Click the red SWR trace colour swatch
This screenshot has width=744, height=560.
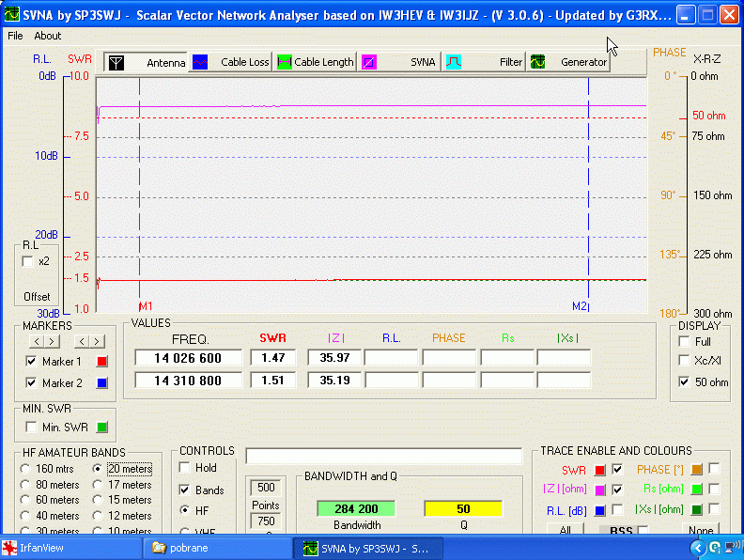tap(599, 469)
